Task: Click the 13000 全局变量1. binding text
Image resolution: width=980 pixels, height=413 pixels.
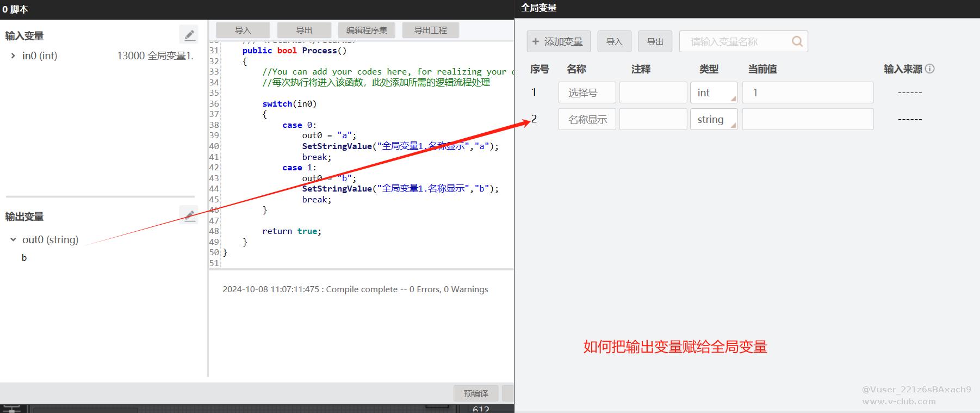Action: click(155, 56)
